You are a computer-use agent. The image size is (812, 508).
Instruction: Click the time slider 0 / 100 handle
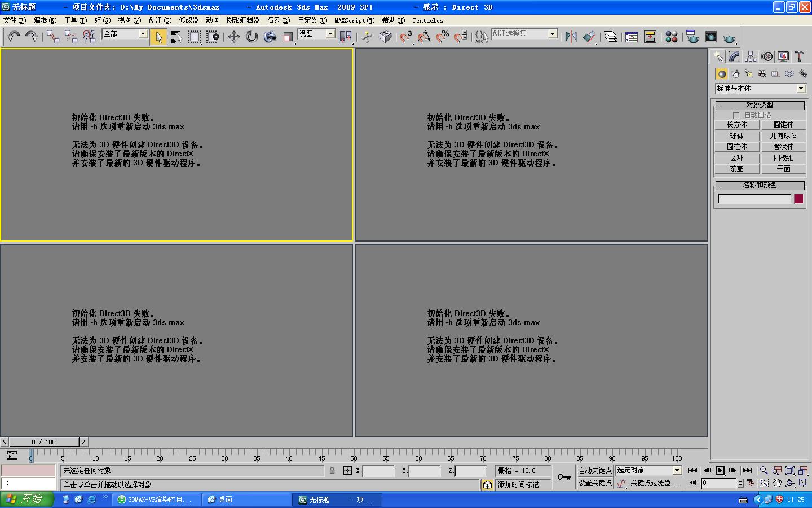click(44, 442)
